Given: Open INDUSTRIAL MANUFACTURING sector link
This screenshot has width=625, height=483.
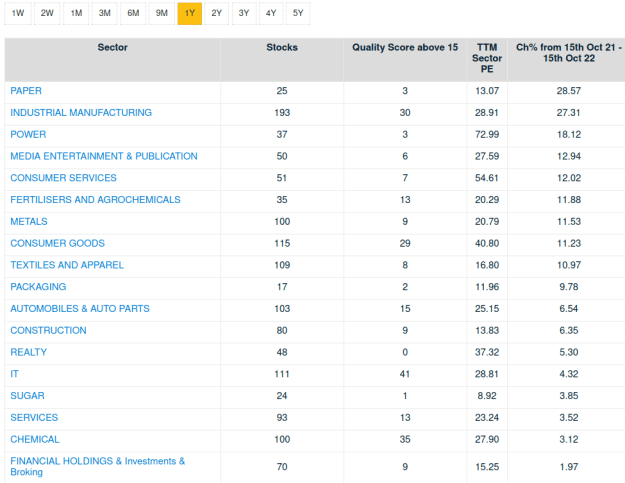Looking at the screenshot, I should coord(81,113).
